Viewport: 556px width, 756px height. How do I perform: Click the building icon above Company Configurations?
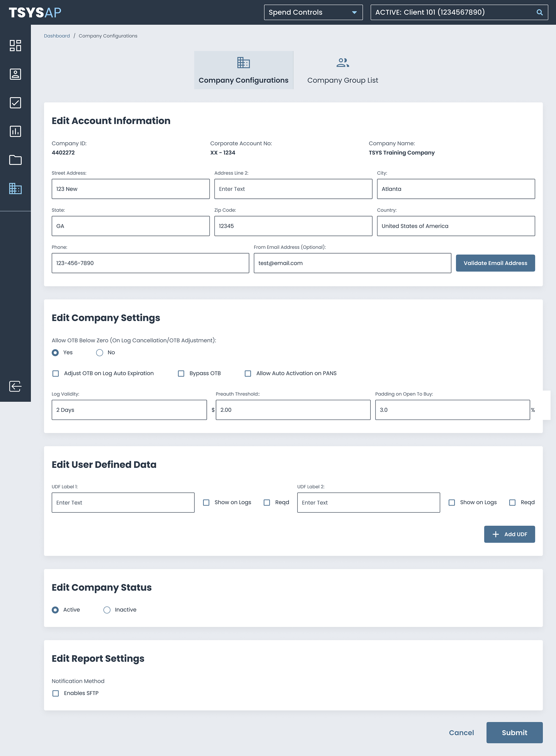click(x=243, y=63)
